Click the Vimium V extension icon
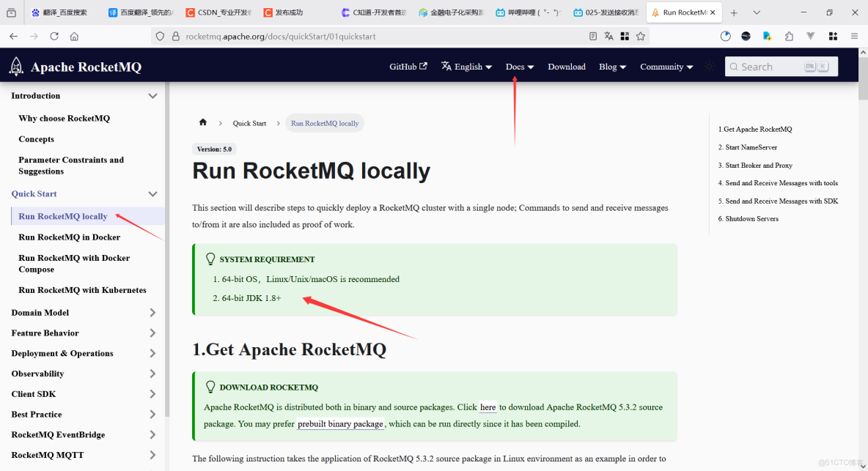Screen dimensions: 868x471 [809, 35]
